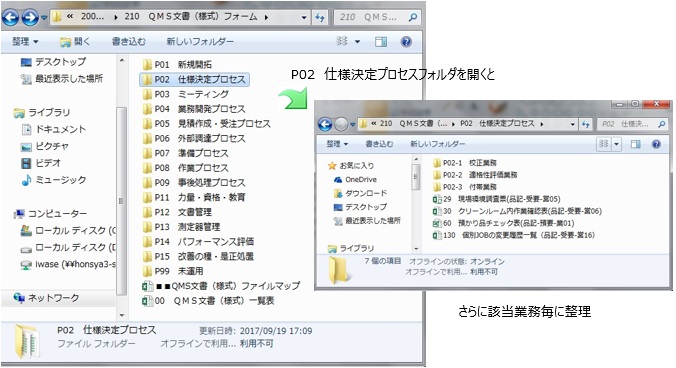676x368 pixels.
Task: Click 新しいフォルダー in the right window toolbar
Action: [x=438, y=144]
